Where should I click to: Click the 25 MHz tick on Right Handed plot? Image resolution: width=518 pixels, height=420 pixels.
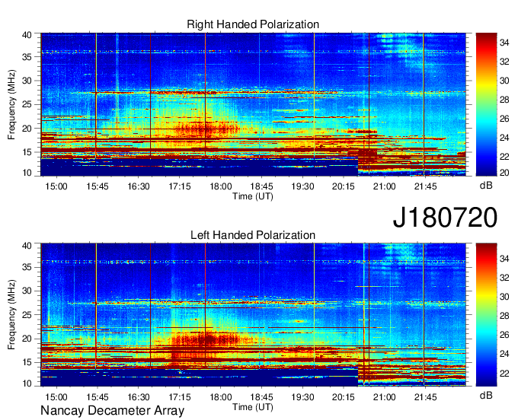pos(27,104)
